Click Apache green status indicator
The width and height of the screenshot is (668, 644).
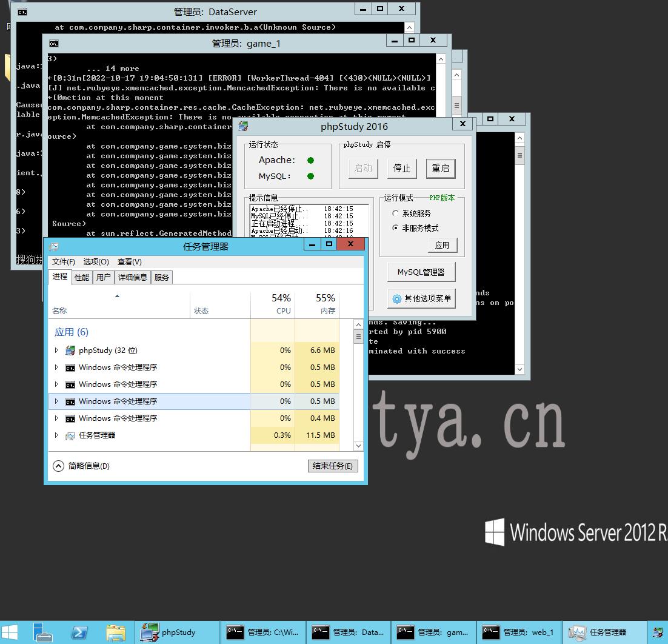coord(310,160)
